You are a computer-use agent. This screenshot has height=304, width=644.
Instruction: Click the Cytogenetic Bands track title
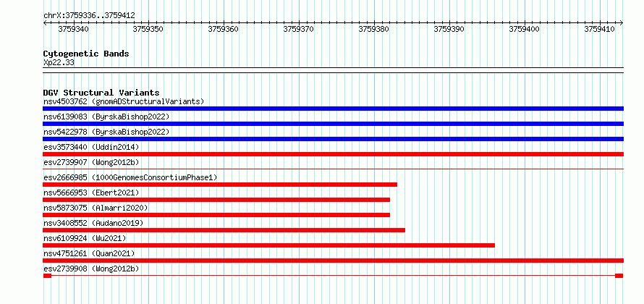pyautogui.click(x=86, y=54)
